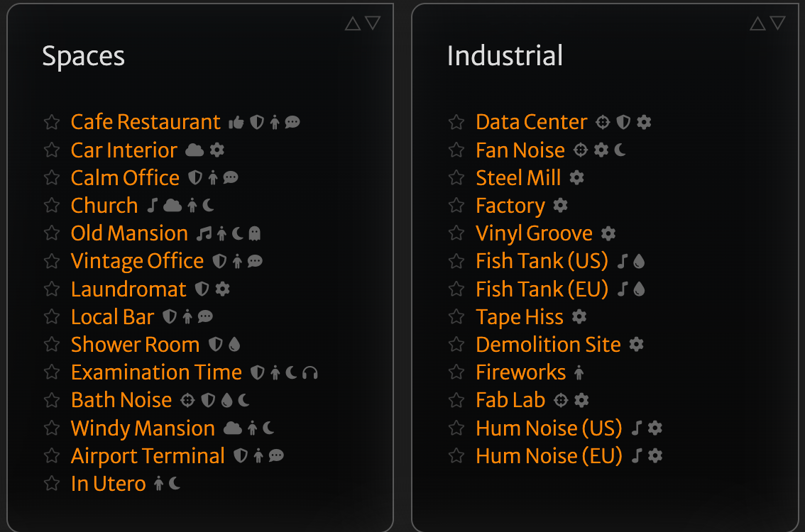Click the cloud icon next to Car Interior
The image size is (805, 532).
click(194, 150)
